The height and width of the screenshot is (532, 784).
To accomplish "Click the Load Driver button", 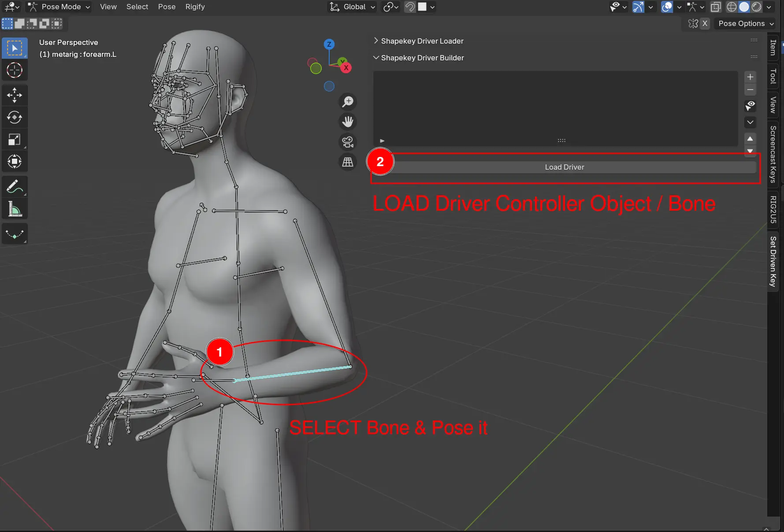I will tap(564, 167).
